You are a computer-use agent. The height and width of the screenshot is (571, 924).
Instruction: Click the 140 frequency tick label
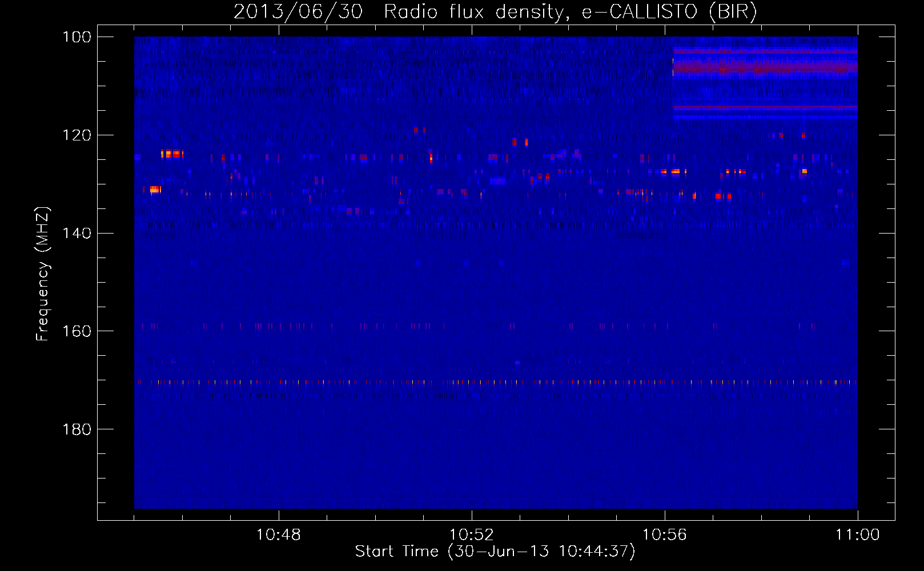tap(77, 233)
